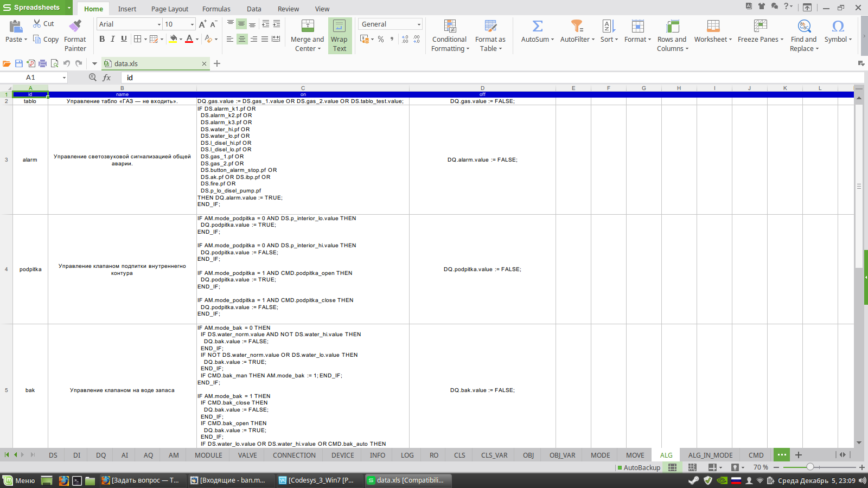Toggle bold formatting
Viewport: 868px width, 488px height.
pos(101,39)
